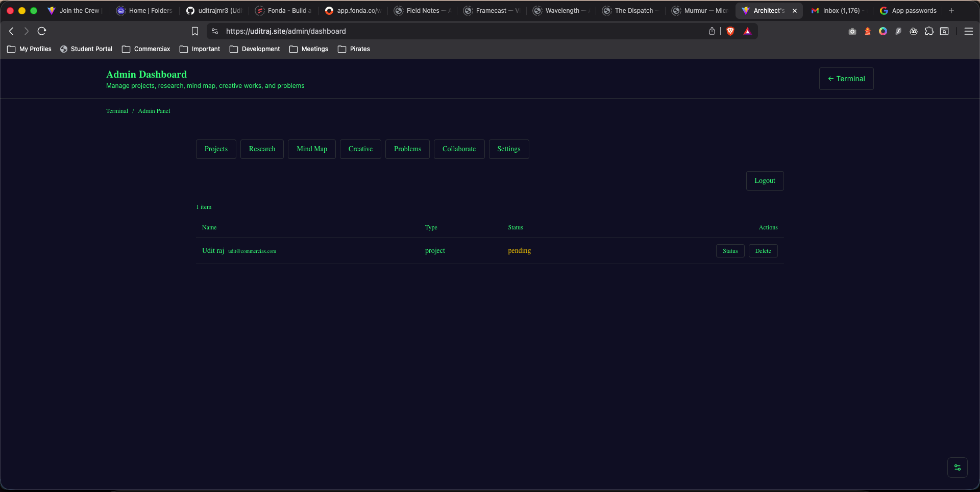Click the share icon in address bar

click(712, 31)
